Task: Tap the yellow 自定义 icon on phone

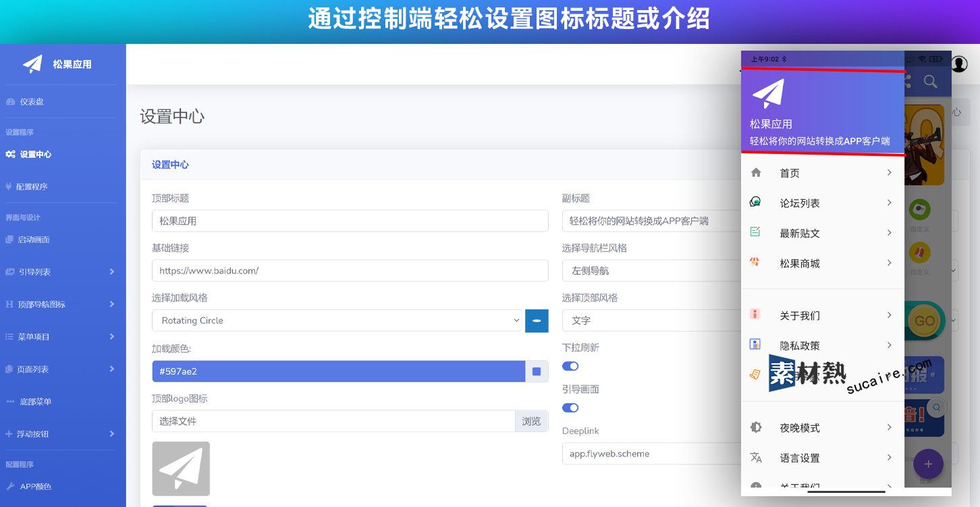Action: coord(919,253)
